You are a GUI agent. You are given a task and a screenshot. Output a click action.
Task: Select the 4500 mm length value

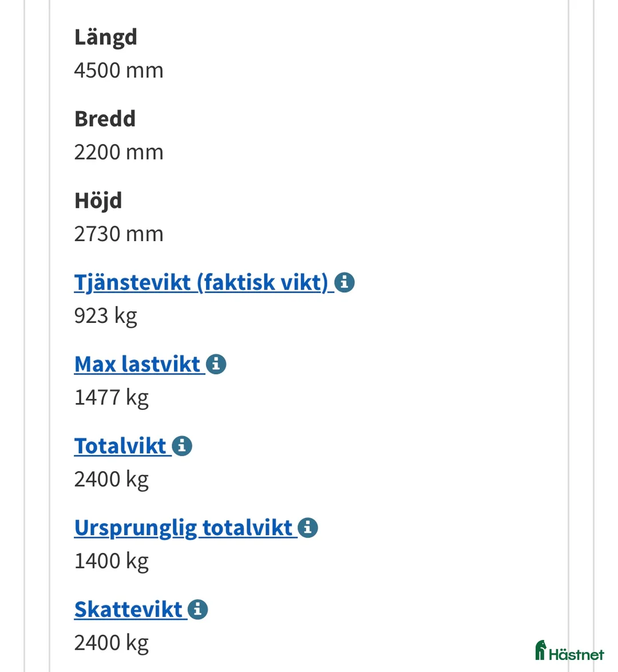coord(118,69)
